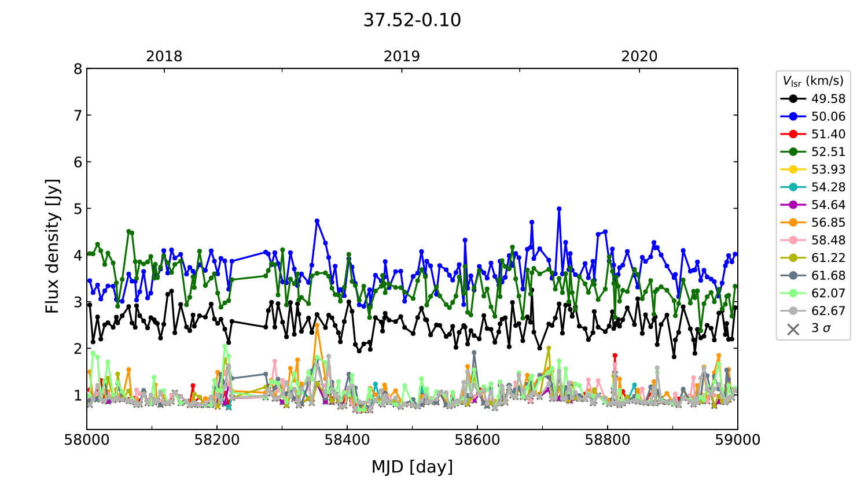Click the dark green 52.51 legend marker
Viewport: 868px width, 488px height.
[793, 151]
